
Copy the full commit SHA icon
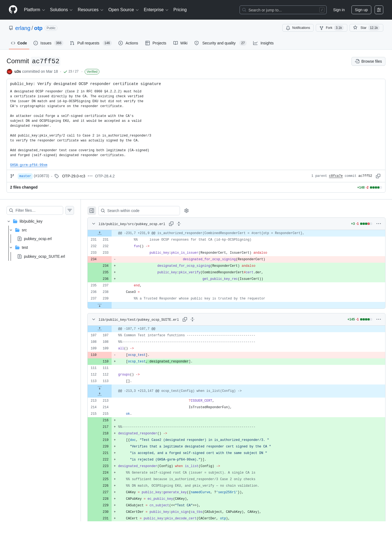(378, 176)
